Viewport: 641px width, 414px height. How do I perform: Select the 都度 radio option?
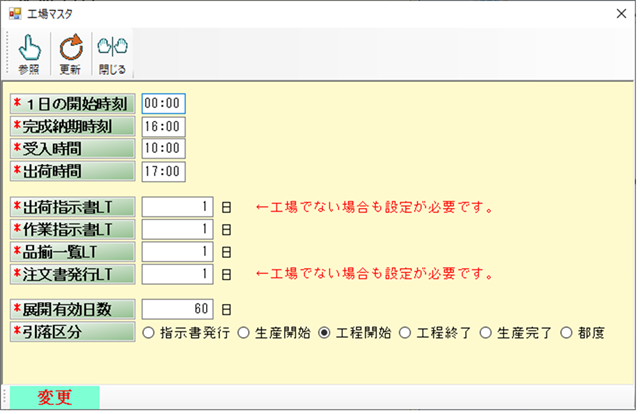567,333
